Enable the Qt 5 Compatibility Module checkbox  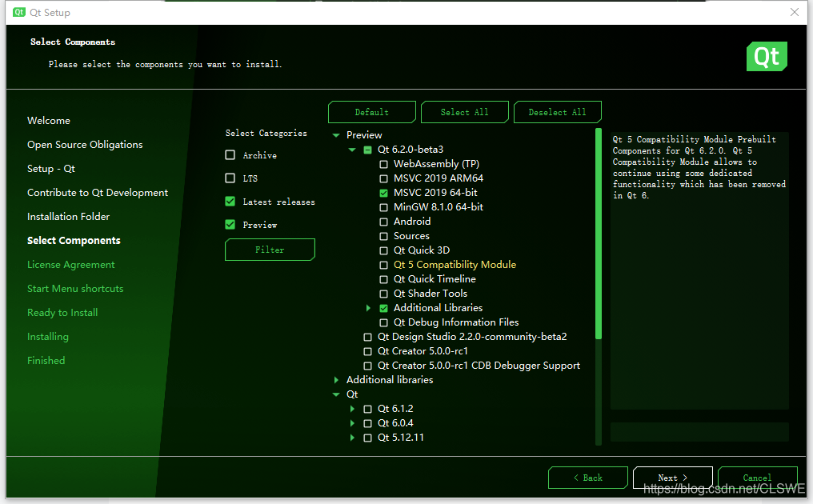coord(383,265)
